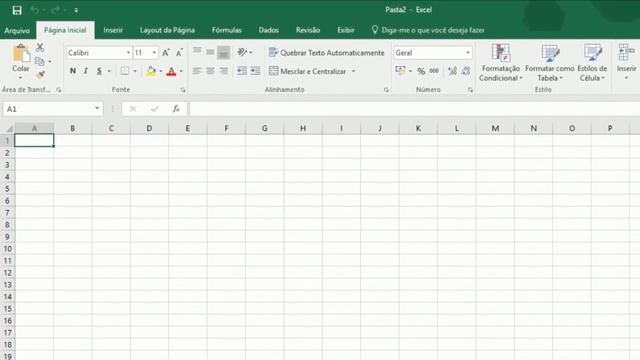Viewport: 640px width, 360px height.
Task: Click the Decrease Decimal icon
Action: (466, 71)
